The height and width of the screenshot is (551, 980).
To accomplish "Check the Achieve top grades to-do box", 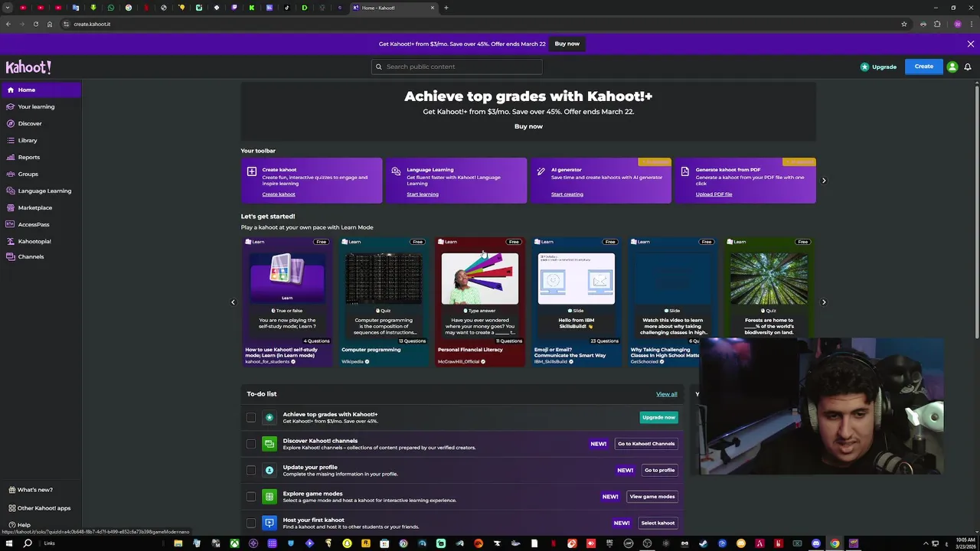I will coord(251,417).
